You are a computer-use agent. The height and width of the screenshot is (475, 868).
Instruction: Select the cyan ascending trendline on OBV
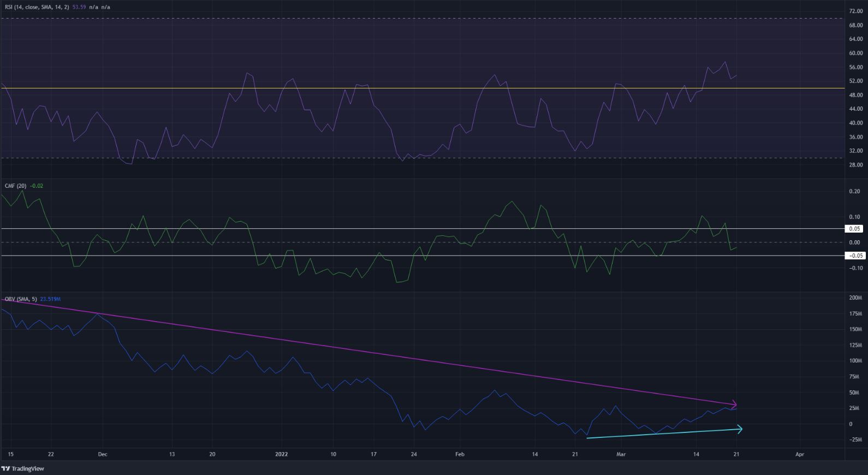click(663, 434)
